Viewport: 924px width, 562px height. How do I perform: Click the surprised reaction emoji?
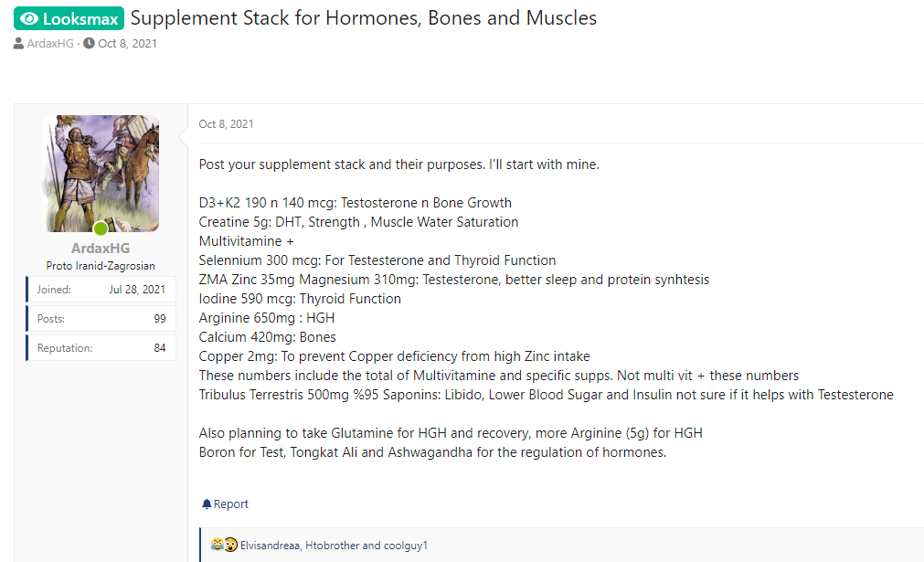[230, 546]
